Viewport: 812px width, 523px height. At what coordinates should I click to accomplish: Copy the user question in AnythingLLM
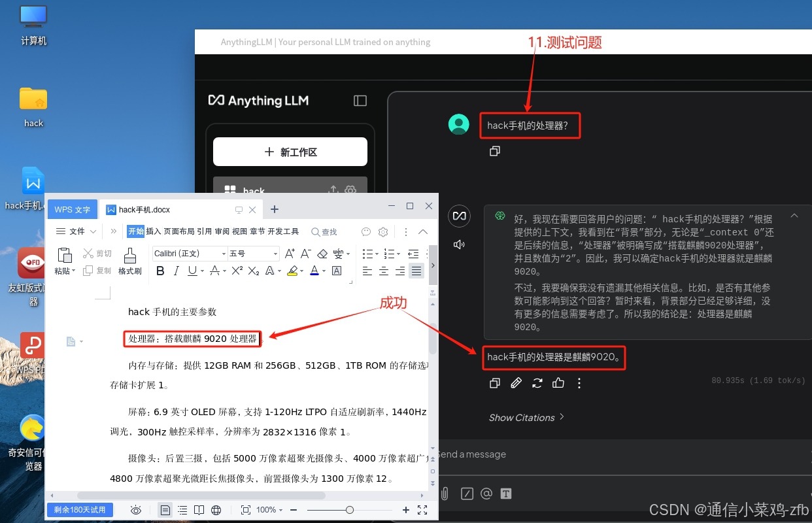point(495,151)
